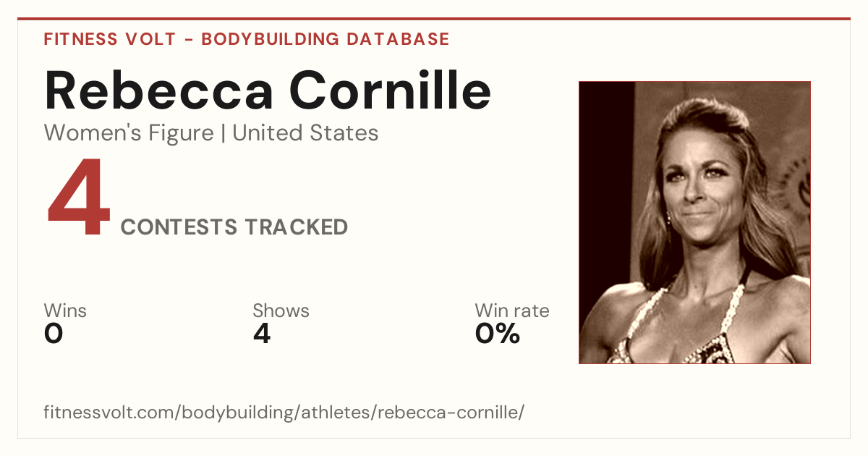
Task: Click the 0% win rate value
Action: coord(498,334)
